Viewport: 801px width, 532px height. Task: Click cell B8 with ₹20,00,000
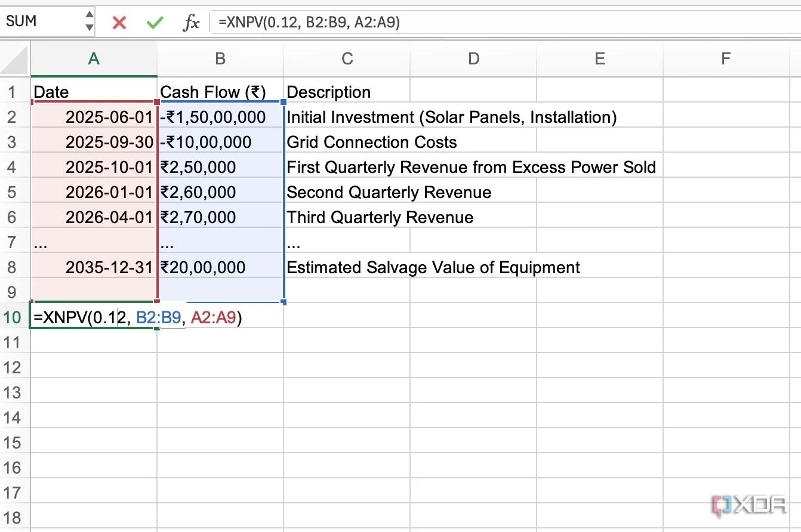pos(220,267)
